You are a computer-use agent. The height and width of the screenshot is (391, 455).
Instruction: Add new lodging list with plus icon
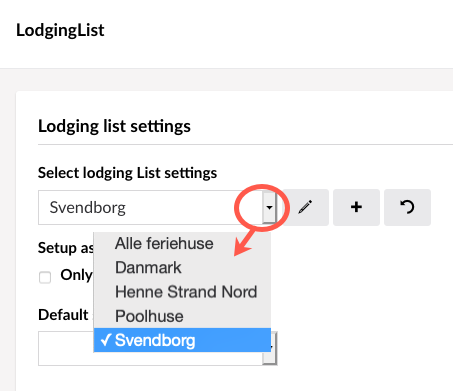pos(356,207)
